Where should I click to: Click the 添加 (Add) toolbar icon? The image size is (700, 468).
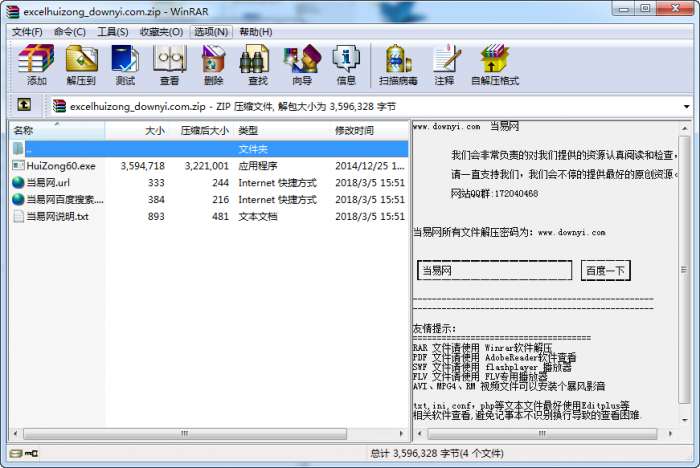[36, 59]
